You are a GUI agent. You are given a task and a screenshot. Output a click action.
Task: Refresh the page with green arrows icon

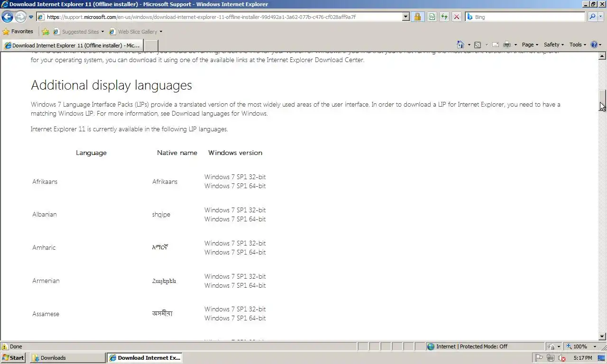tap(444, 17)
